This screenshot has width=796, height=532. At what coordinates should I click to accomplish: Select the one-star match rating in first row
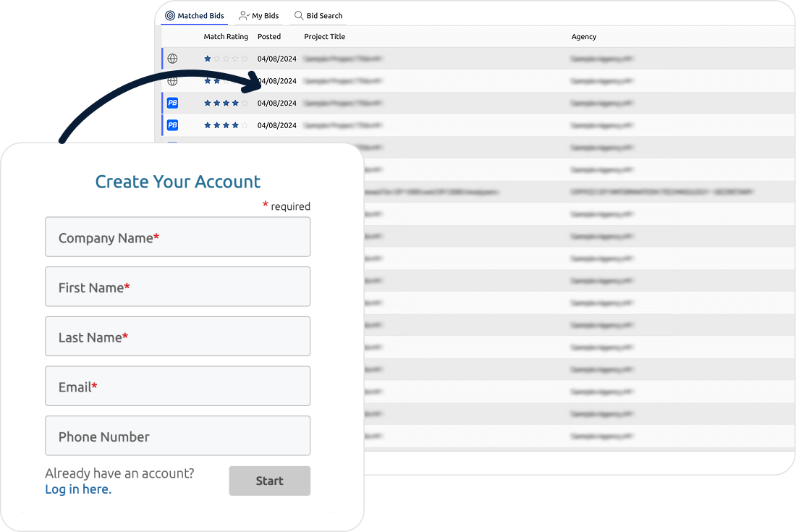click(226, 59)
